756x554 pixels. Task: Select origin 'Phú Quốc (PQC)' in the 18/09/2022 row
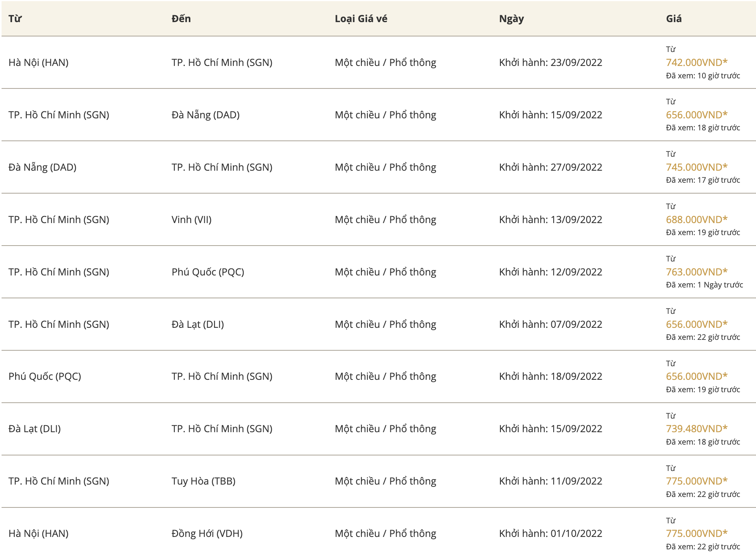coord(45,376)
